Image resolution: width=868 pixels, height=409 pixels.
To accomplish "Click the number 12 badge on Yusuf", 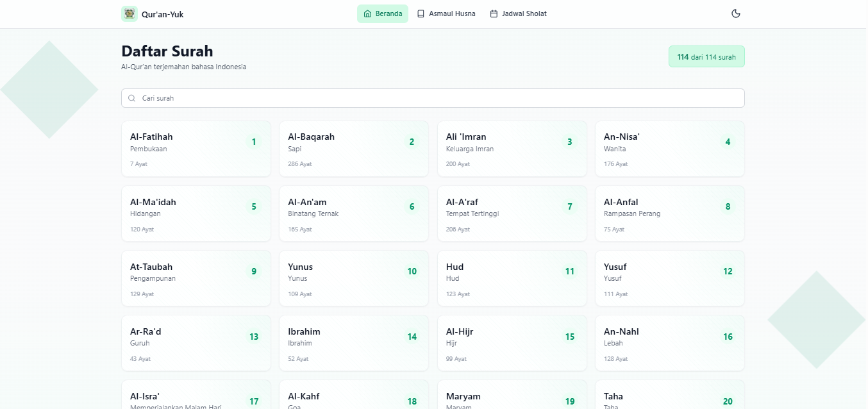I will pyautogui.click(x=728, y=271).
